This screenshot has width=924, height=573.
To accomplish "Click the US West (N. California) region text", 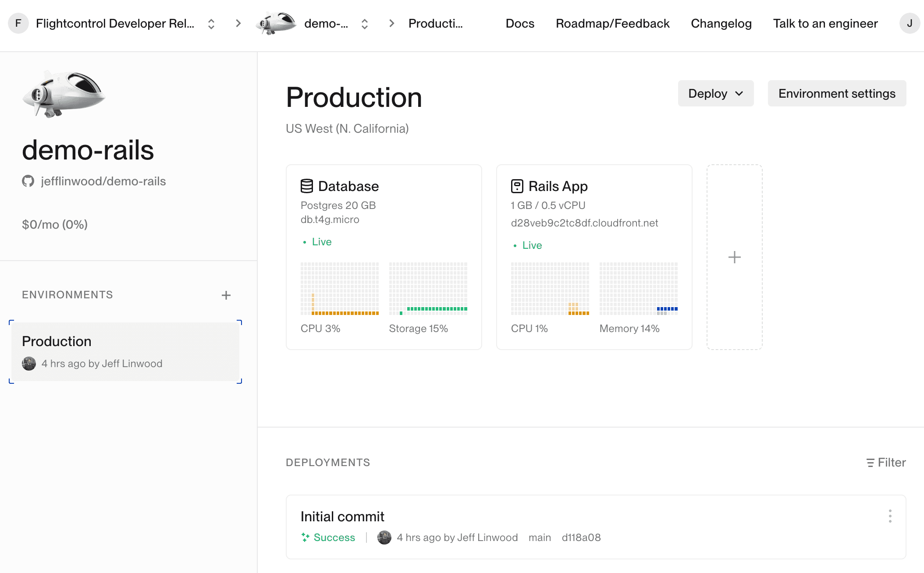I will click(x=347, y=128).
